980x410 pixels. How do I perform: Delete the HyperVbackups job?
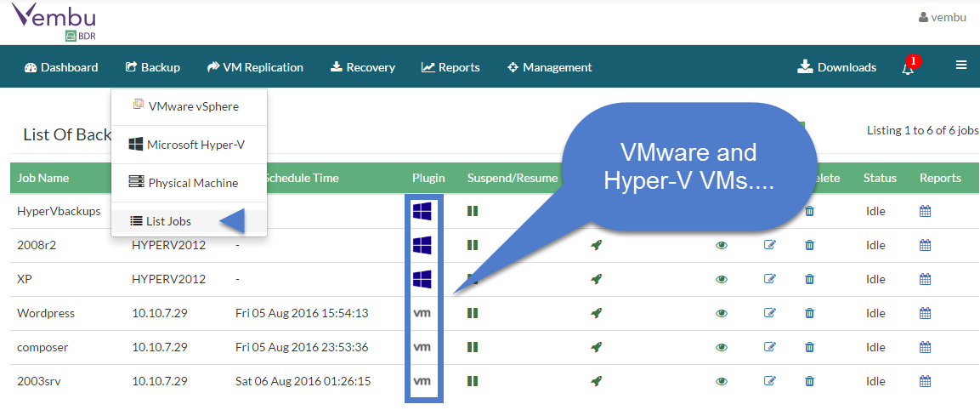coord(809,211)
